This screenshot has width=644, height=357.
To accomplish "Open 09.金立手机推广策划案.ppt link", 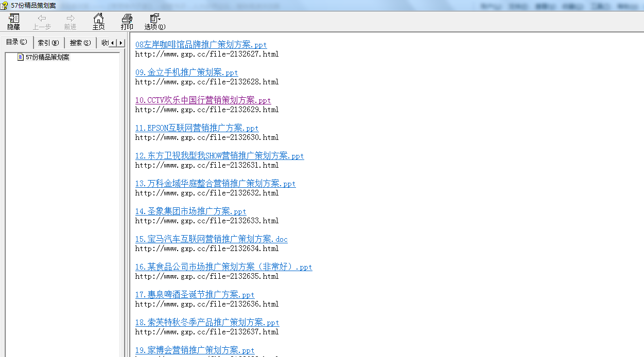I will coord(187,73).
